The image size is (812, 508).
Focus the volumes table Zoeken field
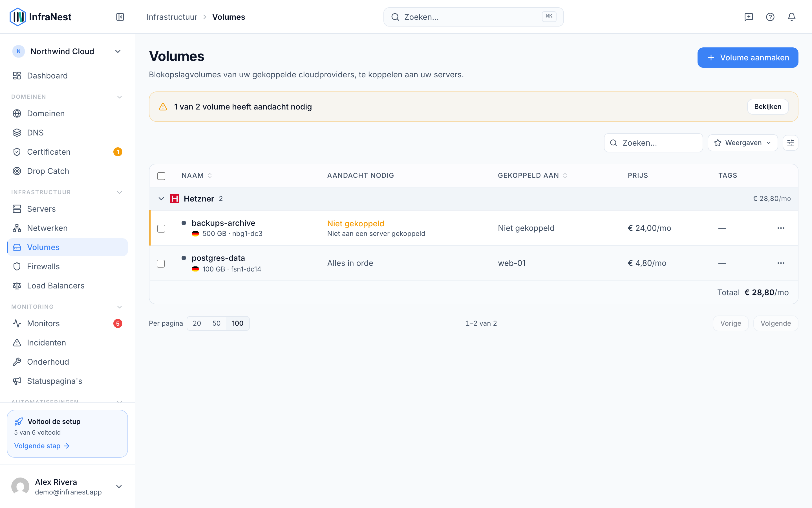(x=653, y=143)
